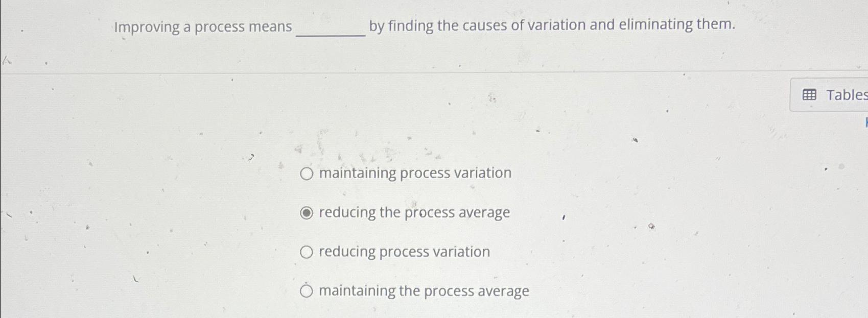This screenshot has height=318, width=868.
Task: Click the text "maintaining process variation"
Action: pyautogui.click(x=414, y=174)
